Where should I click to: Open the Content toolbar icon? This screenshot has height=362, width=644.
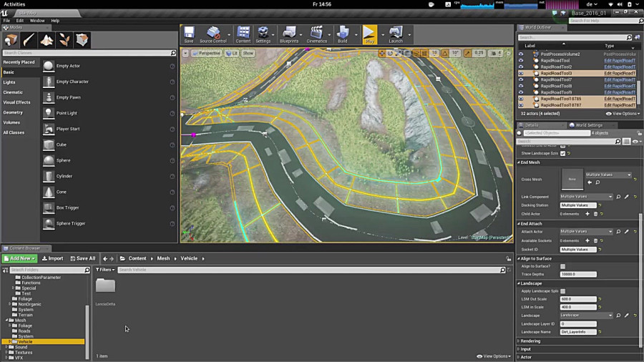(243, 34)
